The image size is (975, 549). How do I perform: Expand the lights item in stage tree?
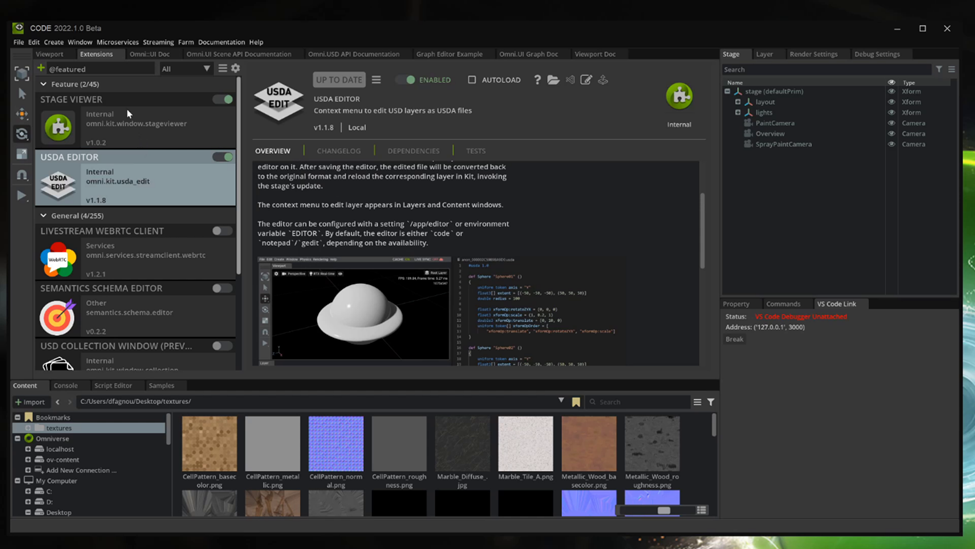pyautogui.click(x=738, y=113)
